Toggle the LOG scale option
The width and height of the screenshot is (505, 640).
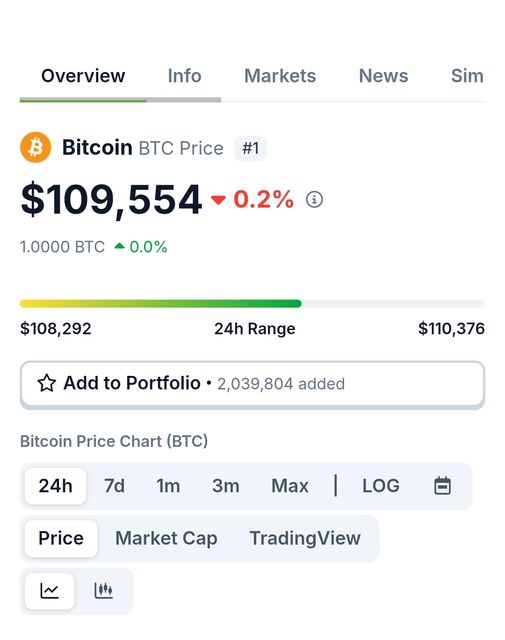[x=381, y=486]
